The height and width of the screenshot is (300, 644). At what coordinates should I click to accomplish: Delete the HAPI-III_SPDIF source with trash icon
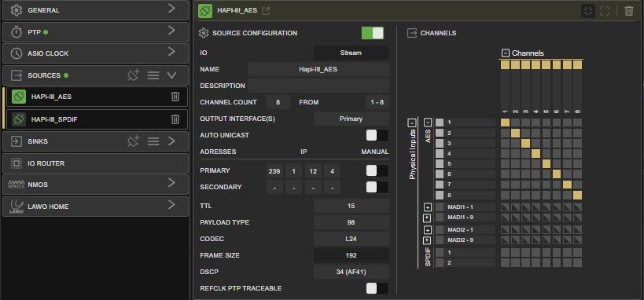pos(175,119)
